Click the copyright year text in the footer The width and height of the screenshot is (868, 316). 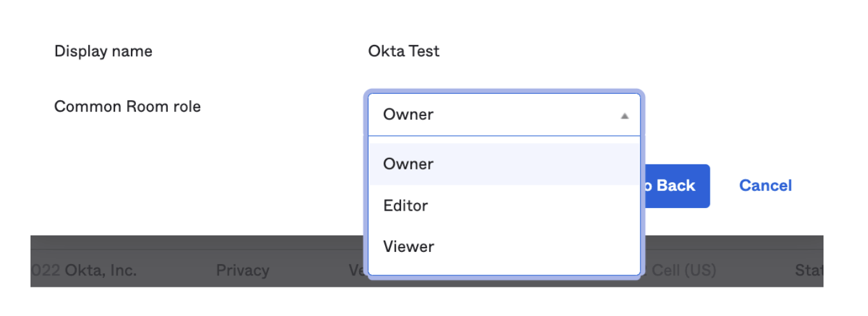point(46,270)
